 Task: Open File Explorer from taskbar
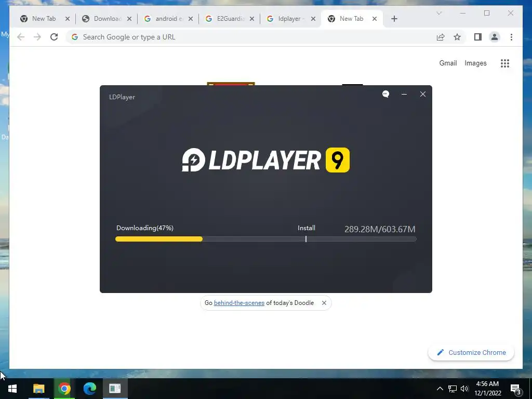click(38, 389)
